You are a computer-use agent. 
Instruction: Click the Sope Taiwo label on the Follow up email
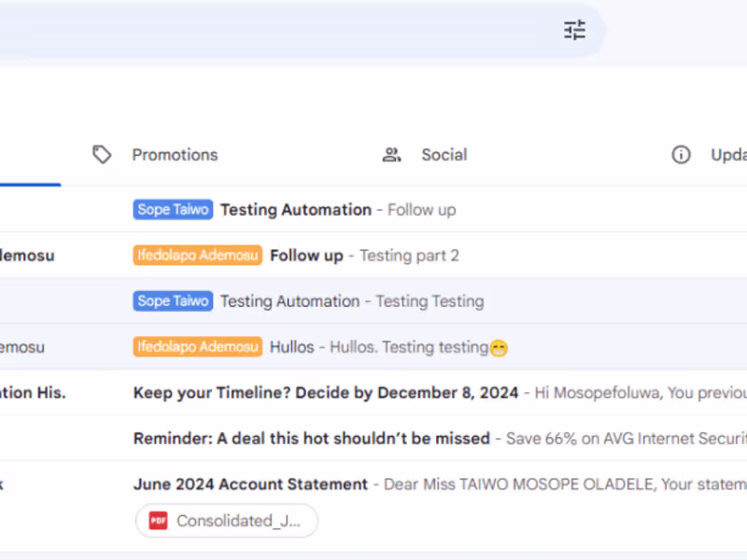[173, 210]
